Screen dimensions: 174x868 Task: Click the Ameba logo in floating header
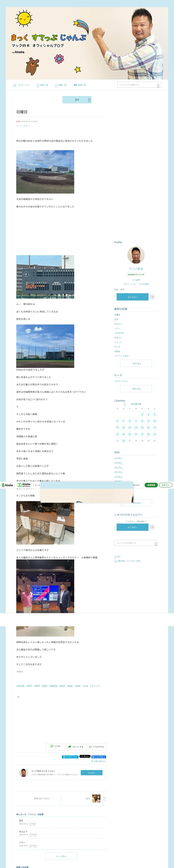[x=7, y=485]
